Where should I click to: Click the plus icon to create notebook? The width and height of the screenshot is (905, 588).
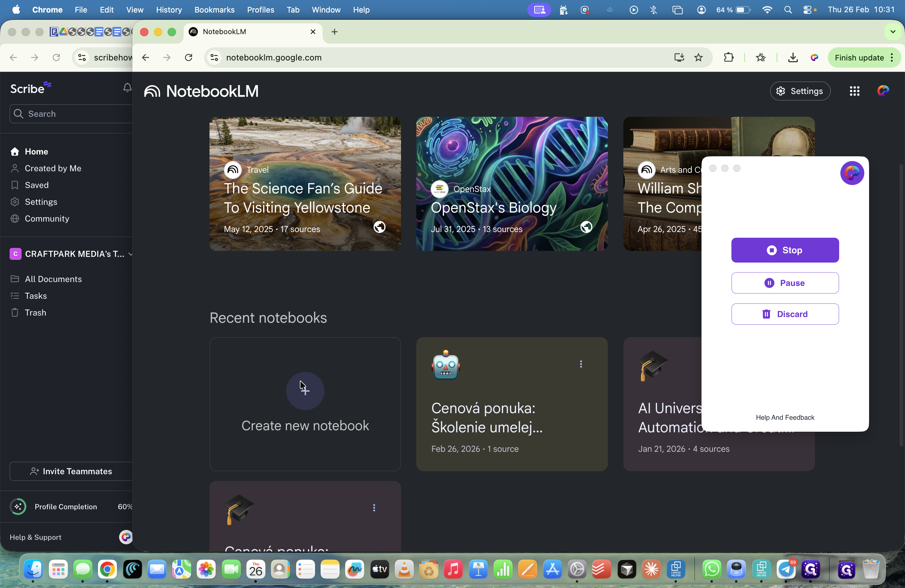pos(305,391)
